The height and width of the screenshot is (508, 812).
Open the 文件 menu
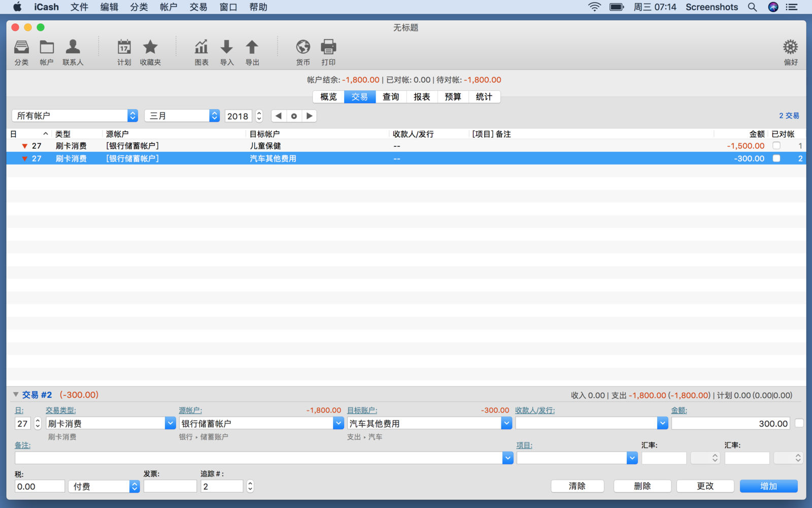(x=79, y=7)
